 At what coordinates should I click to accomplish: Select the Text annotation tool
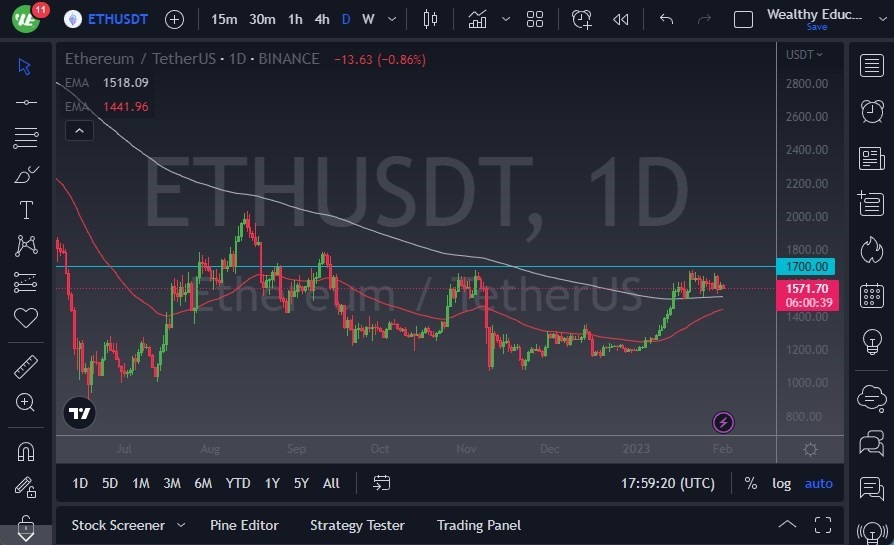point(26,210)
